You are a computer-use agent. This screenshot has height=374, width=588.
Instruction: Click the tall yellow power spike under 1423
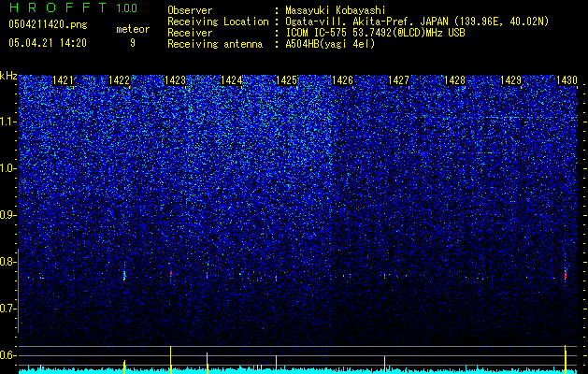click(171, 360)
